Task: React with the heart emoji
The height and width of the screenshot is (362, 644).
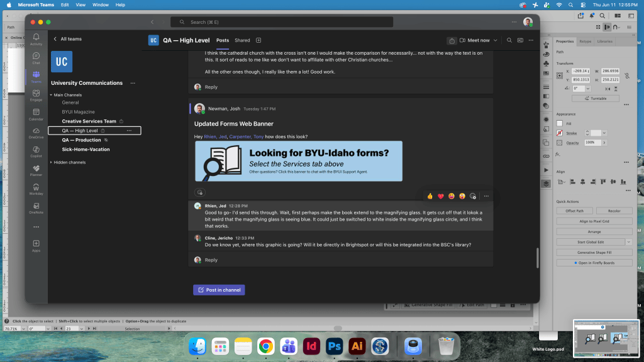Action: point(441,196)
